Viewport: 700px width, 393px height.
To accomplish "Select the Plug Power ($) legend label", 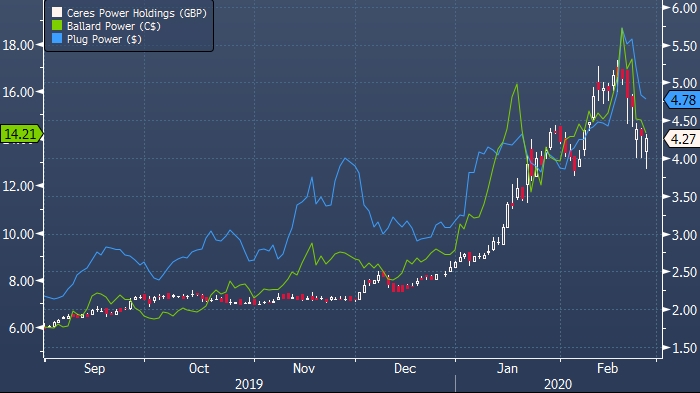I will 104,39.
